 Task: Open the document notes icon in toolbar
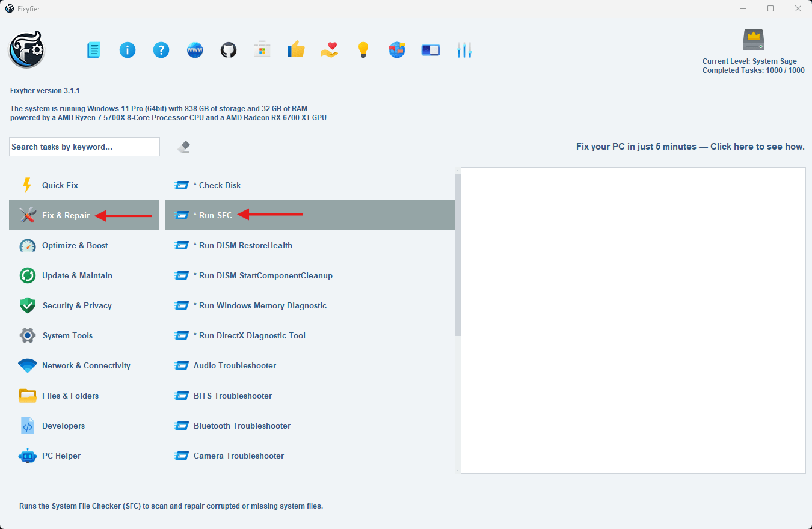[x=94, y=50]
